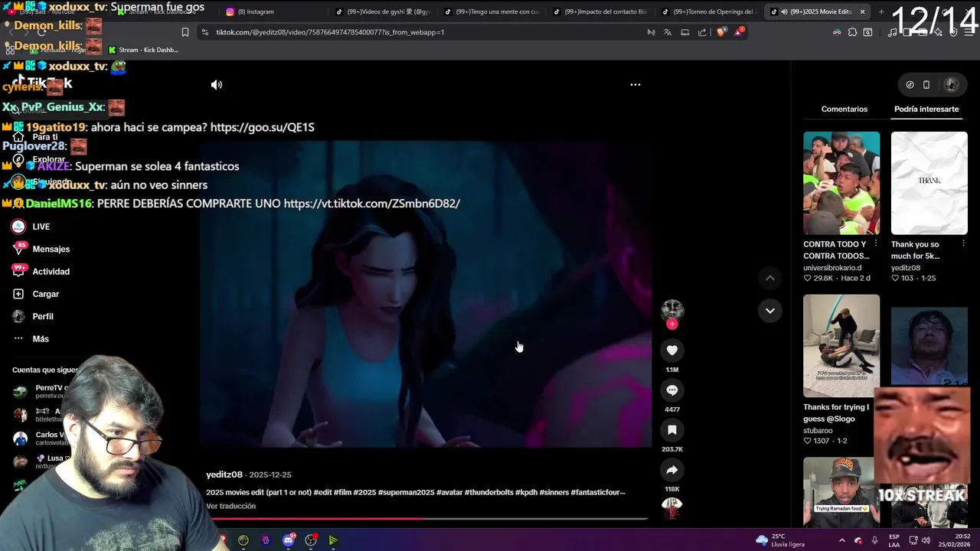Image resolution: width=980 pixels, height=551 pixels.
Task: Open the coin icon in top-right pill
Action: pyautogui.click(x=910, y=85)
